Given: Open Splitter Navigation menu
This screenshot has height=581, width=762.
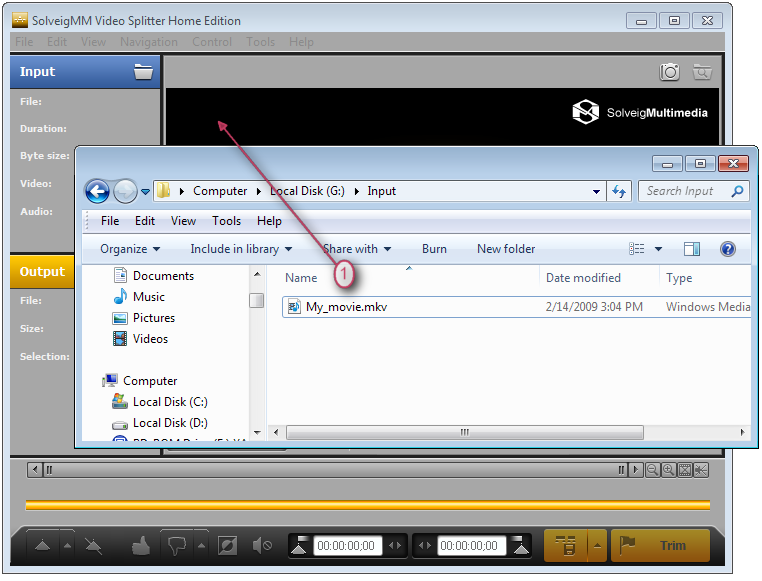Looking at the screenshot, I should (x=149, y=42).
